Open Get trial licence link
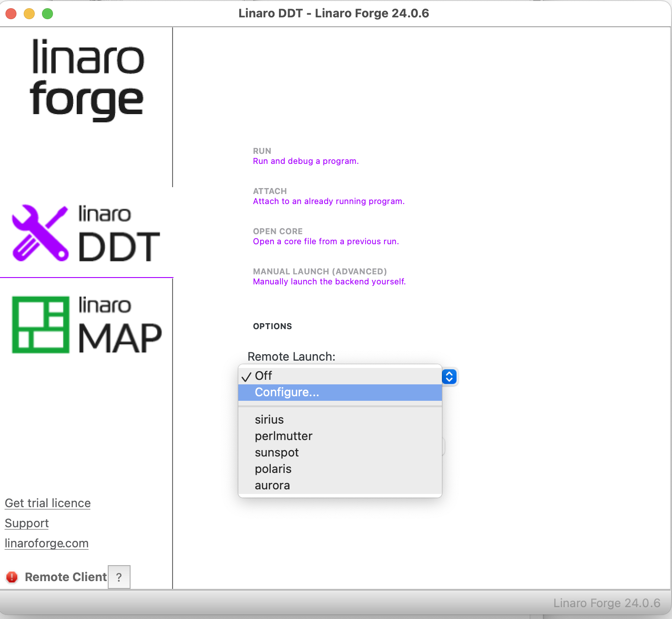 coord(48,503)
